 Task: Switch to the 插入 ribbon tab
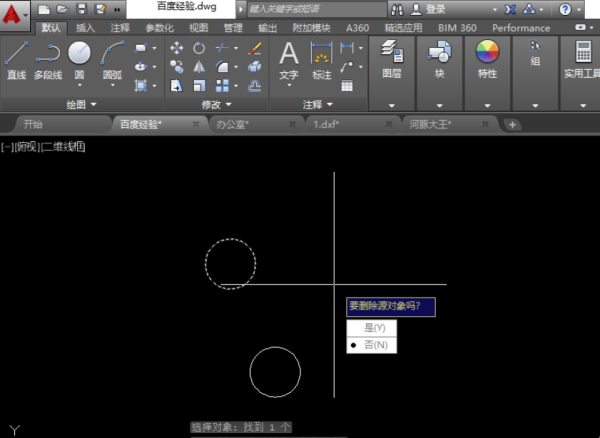pos(85,28)
